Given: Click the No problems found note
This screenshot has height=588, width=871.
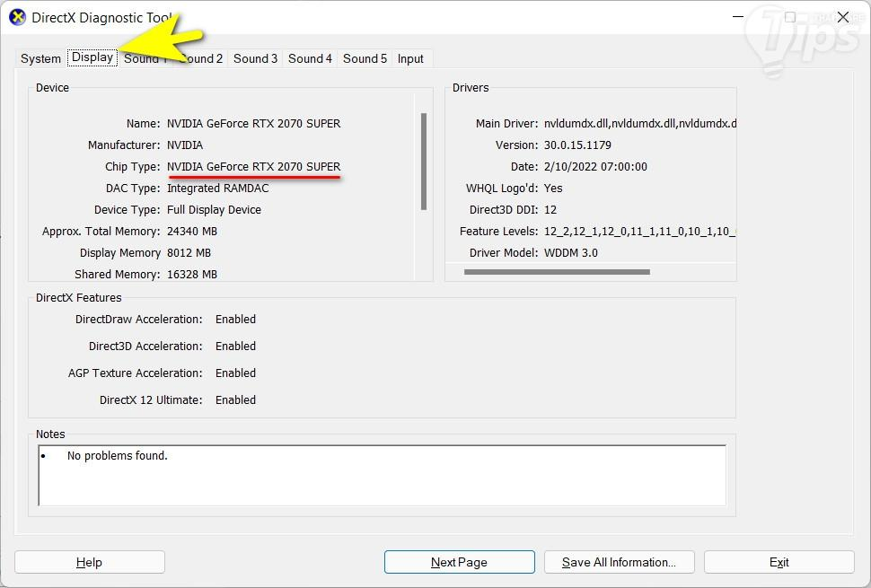Looking at the screenshot, I should [x=118, y=456].
